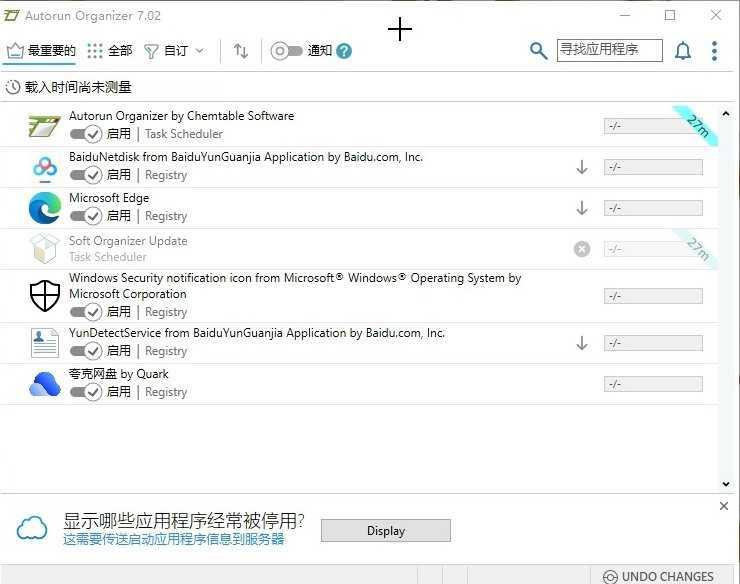Focus the 寻找应用程序 search field
Image resolution: width=740 pixels, height=584 pixels.
(609, 50)
